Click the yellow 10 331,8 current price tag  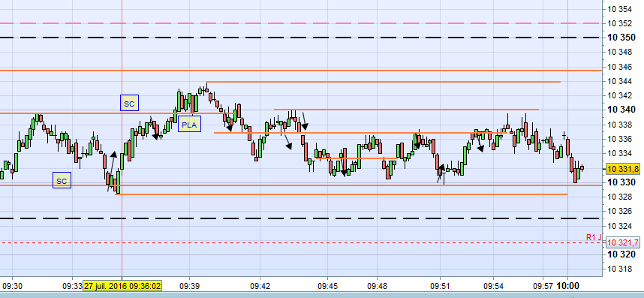click(x=623, y=169)
